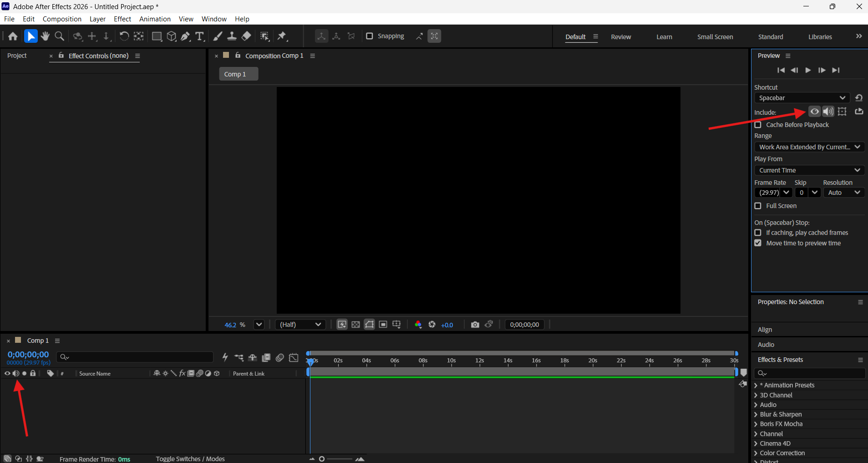Select the Rotation tool
Screen dimensions: 868x463
124,36
